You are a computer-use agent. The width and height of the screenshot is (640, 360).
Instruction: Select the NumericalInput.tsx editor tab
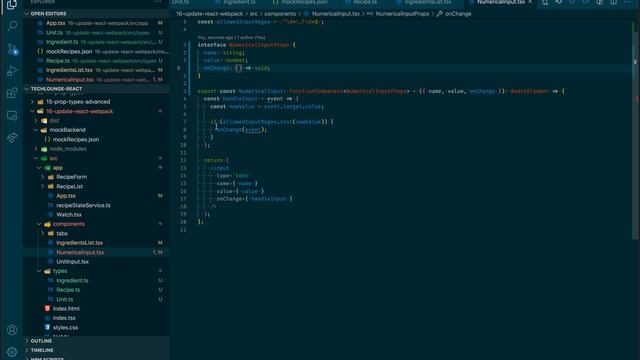pos(500,2)
